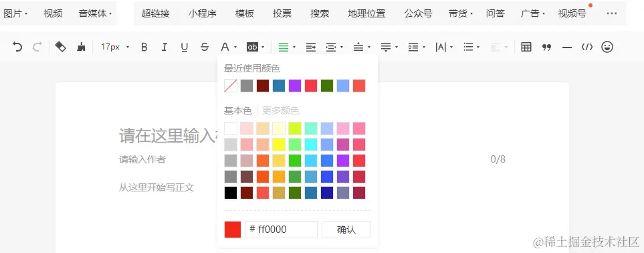The width and height of the screenshot is (644, 253).
Task: Expand the both-sides indent dropdown arrow
Action: point(342,48)
